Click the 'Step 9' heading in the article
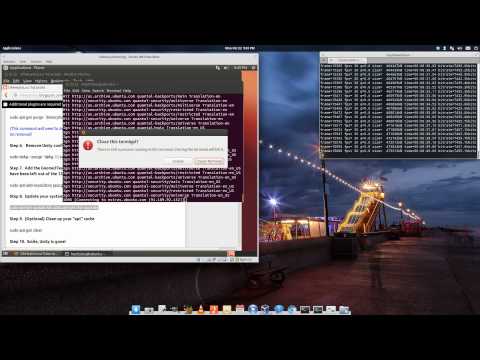480x360 pixels. pyautogui.click(x=52, y=219)
